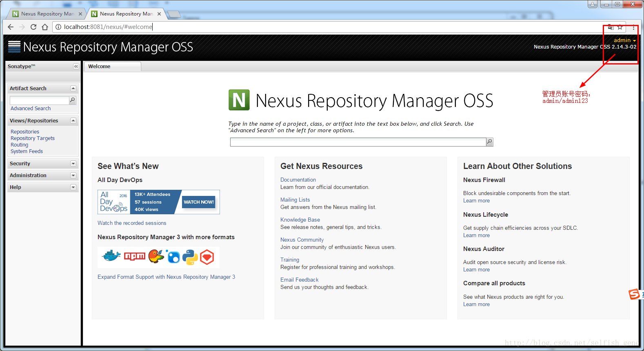Screen dimensions: 644x351
Task: Close the first Nexus Repository tab
Action: (x=80, y=14)
